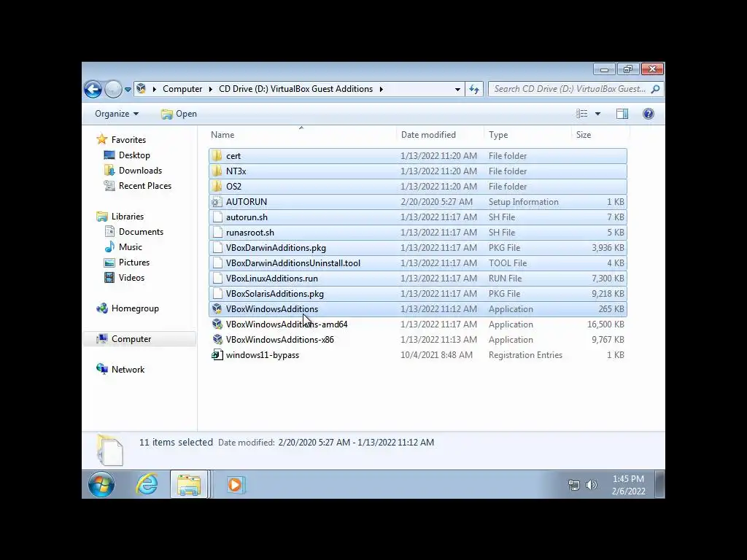The height and width of the screenshot is (560, 747).
Task: Select Libraries in navigation pane
Action: 127,216
